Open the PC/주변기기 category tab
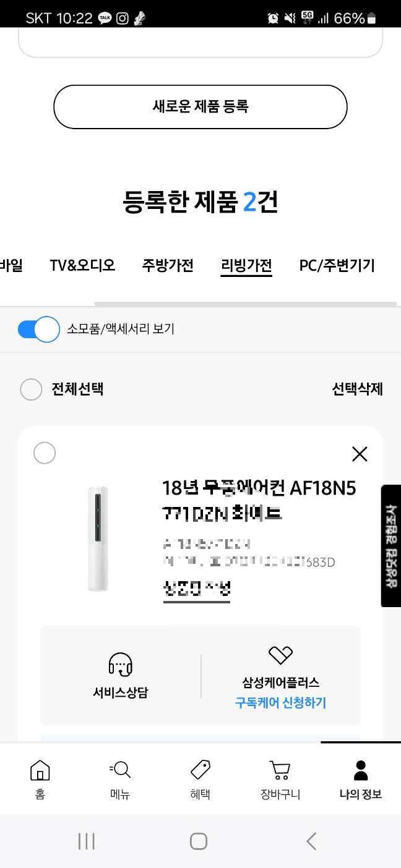This screenshot has height=868, width=401. pyautogui.click(x=337, y=265)
